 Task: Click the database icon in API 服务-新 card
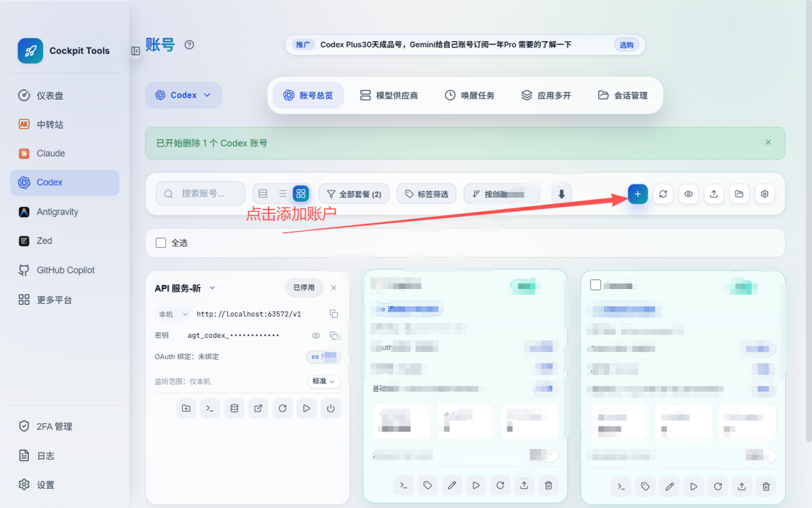(x=234, y=408)
